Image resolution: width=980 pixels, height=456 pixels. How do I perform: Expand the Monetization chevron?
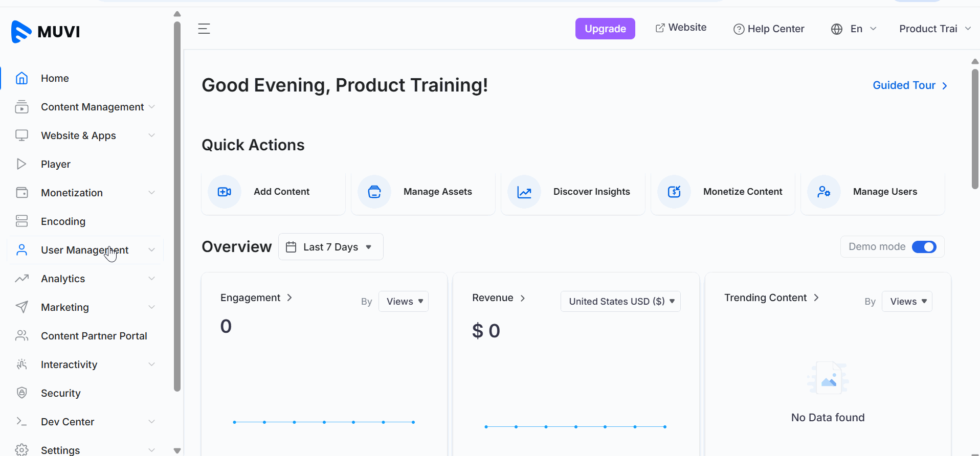(151, 193)
